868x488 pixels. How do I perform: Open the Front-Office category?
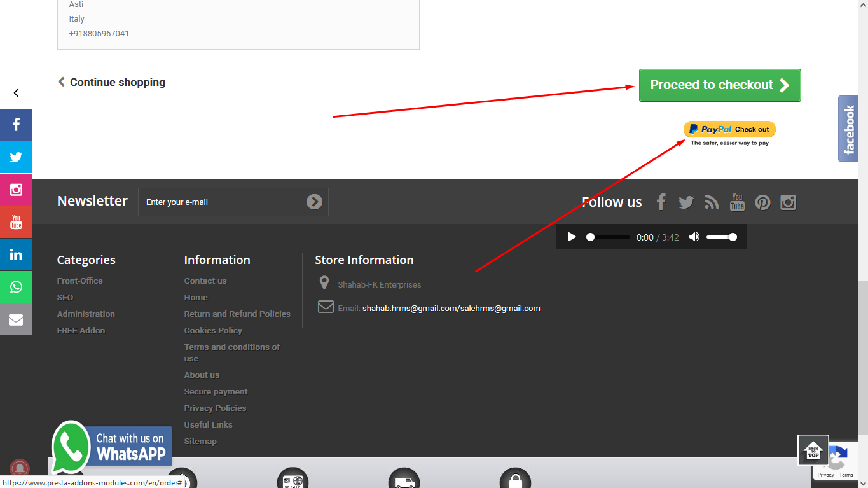click(80, 281)
